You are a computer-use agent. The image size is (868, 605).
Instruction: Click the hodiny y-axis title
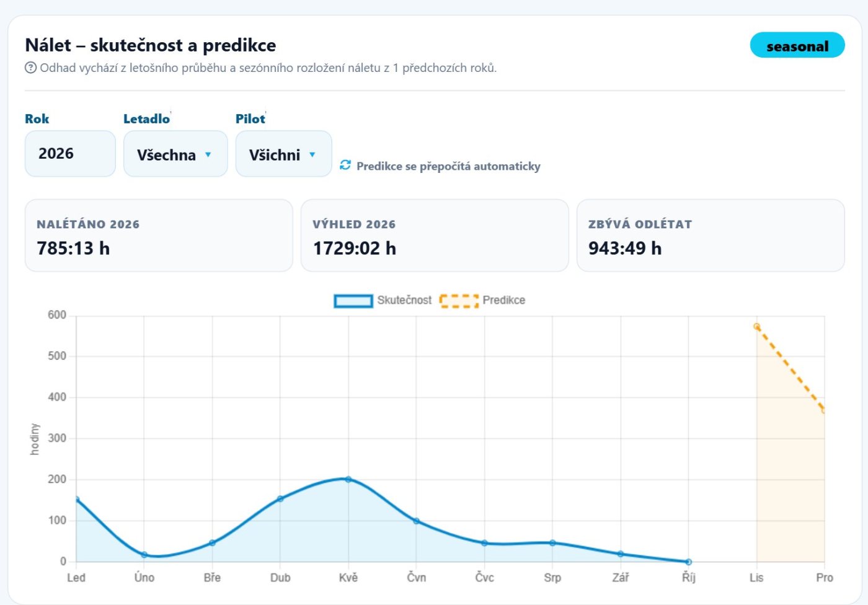pyautogui.click(x=35, y=439)
